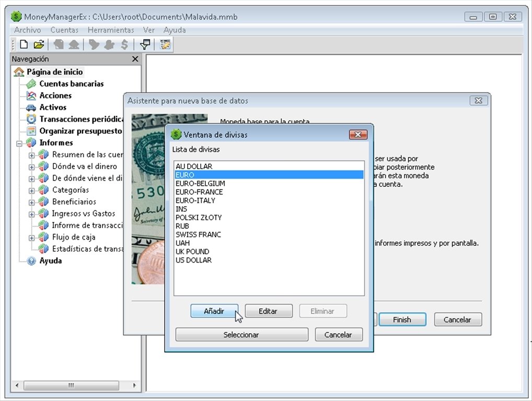Click the Beneficiarios report pie icon

[x=43, y=202]
